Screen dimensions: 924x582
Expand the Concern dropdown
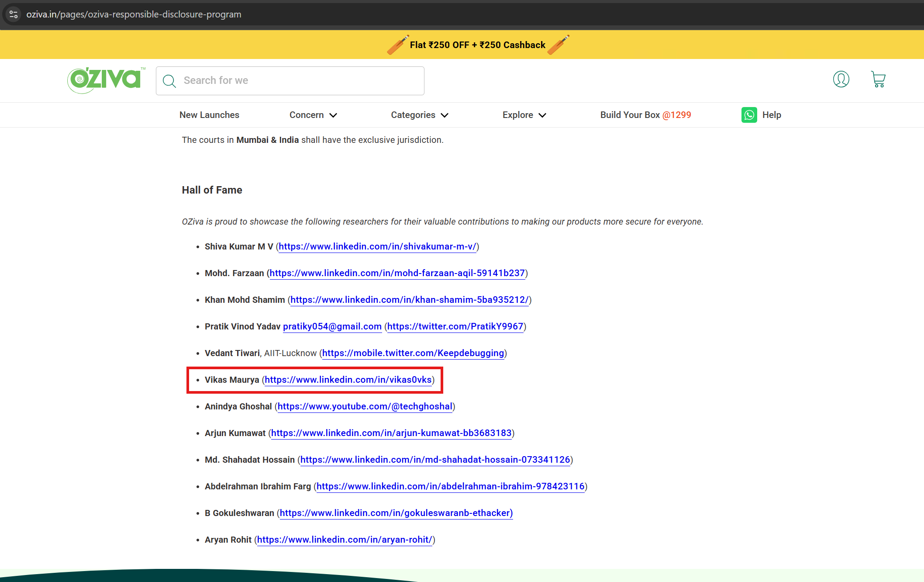tap(313, 115)
